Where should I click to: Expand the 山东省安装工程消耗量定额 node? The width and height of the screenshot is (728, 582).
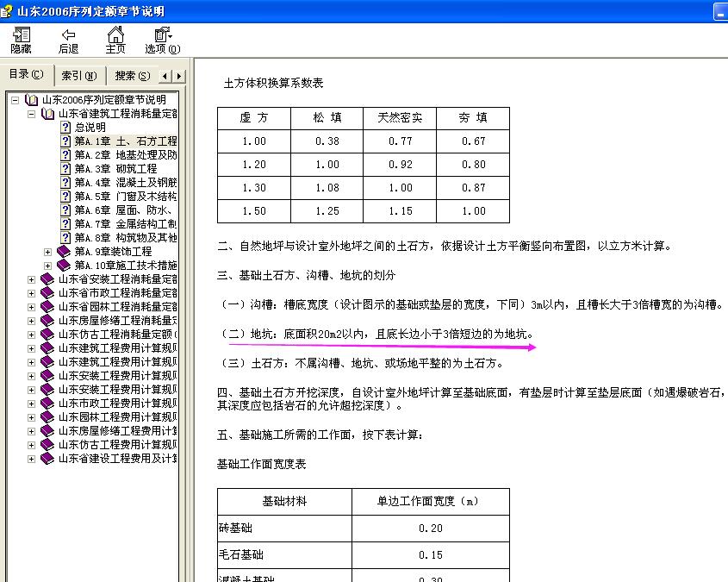32,279
